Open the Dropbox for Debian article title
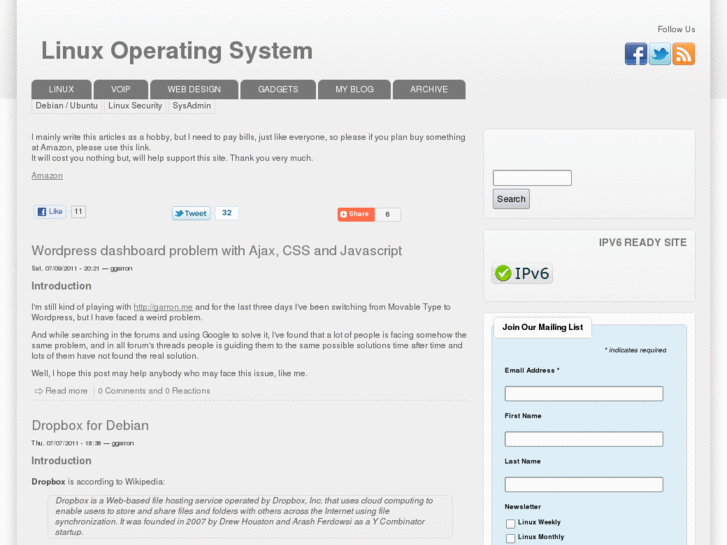 pos(90,425)
